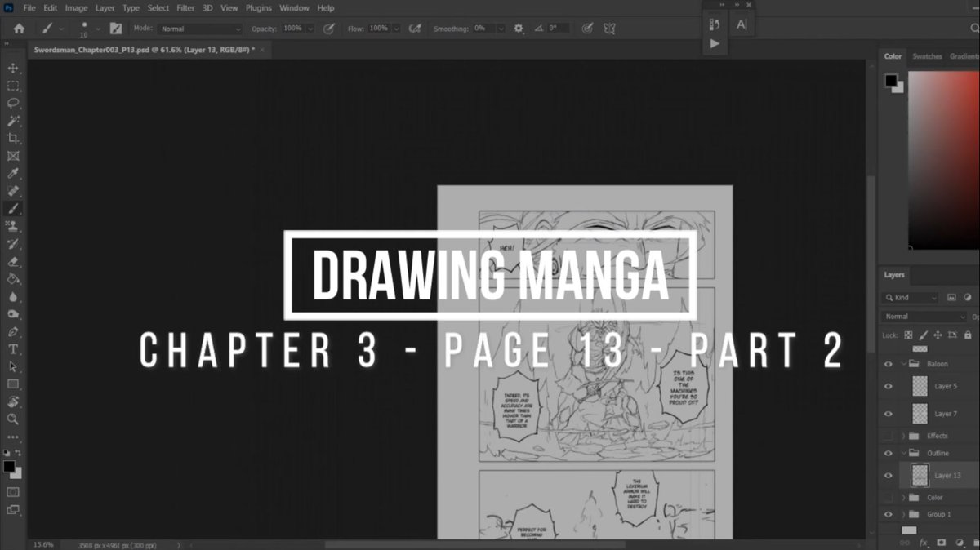The height and width of the screenshot is (550, 980).
Task: Toggle visibility of Group 1
Action: [889, 514]
